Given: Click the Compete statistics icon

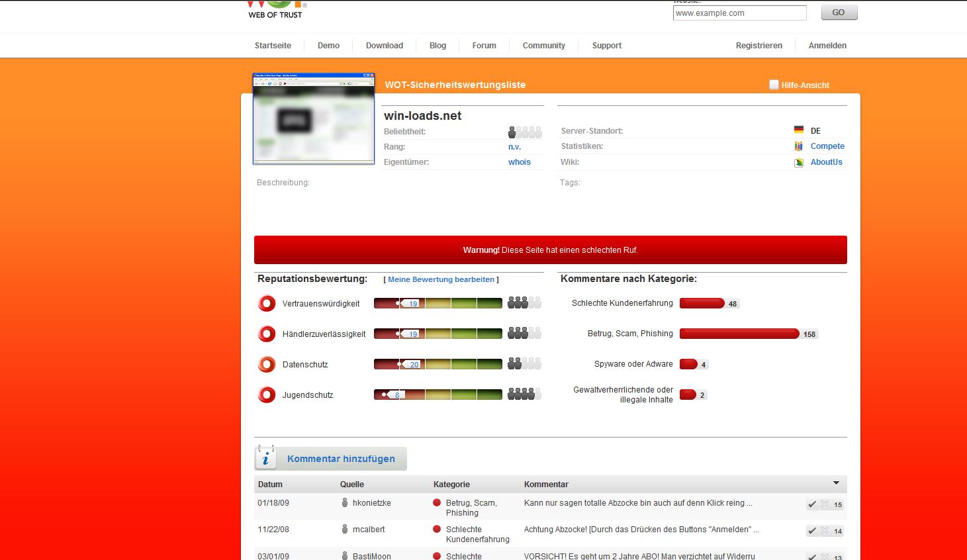Looking at the screenshot, I should point(799,146).
